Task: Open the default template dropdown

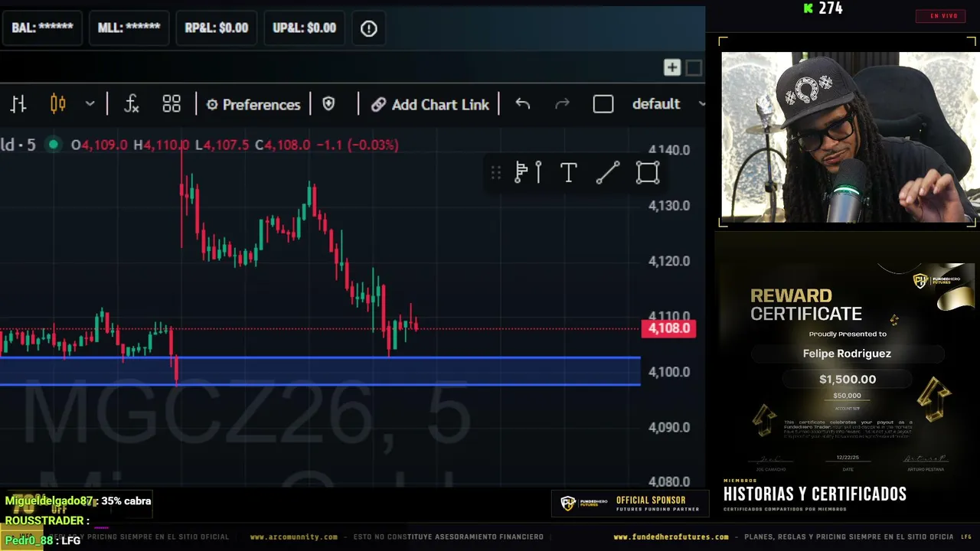Action: (x=668, y=104)
